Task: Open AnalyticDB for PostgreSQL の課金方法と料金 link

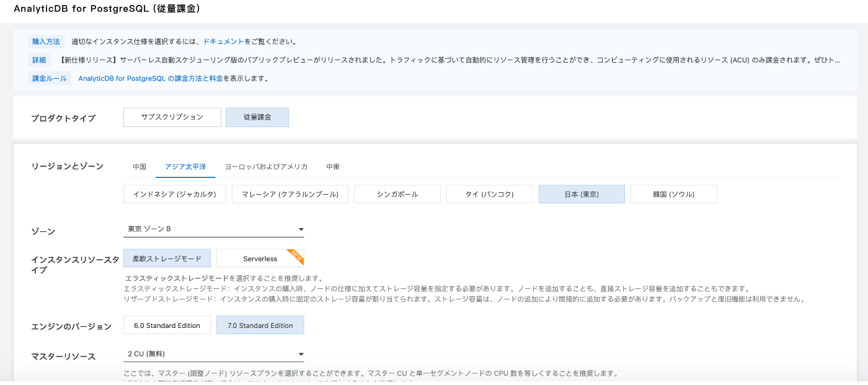Action: [x=150, y=78]
